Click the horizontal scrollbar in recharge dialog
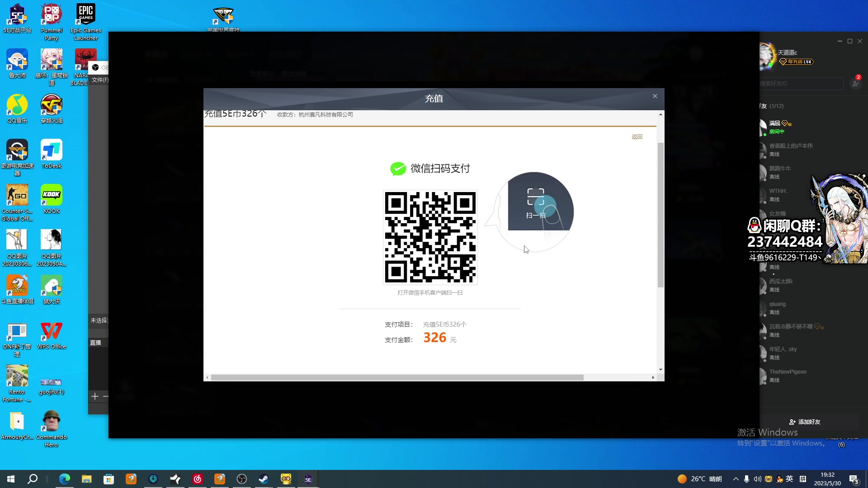The height and width of the screenshot is (488, 868). [x=397, y=377]
